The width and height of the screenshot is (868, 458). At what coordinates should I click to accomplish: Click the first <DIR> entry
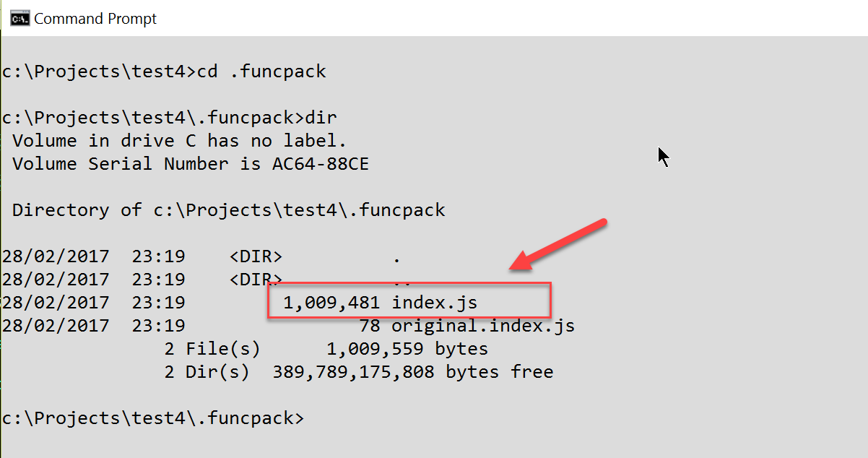(256, 256)
